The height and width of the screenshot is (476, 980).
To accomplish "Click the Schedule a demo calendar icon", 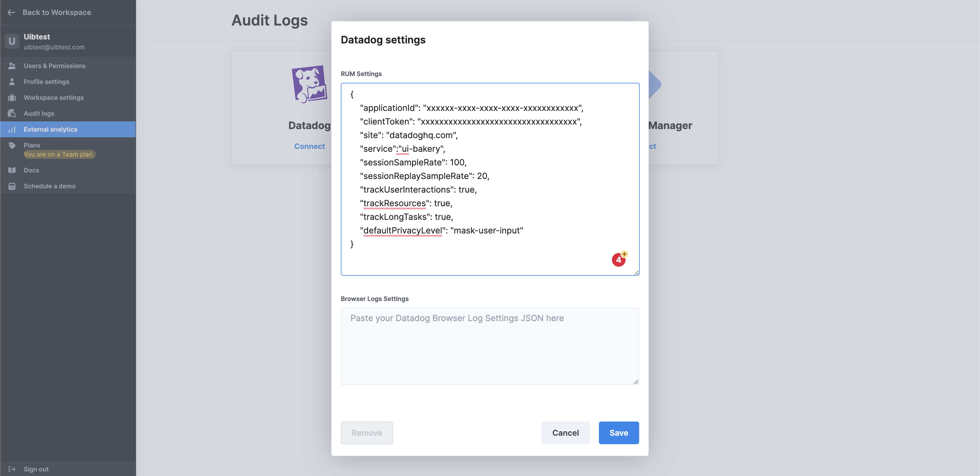I will tap(12, 186).
